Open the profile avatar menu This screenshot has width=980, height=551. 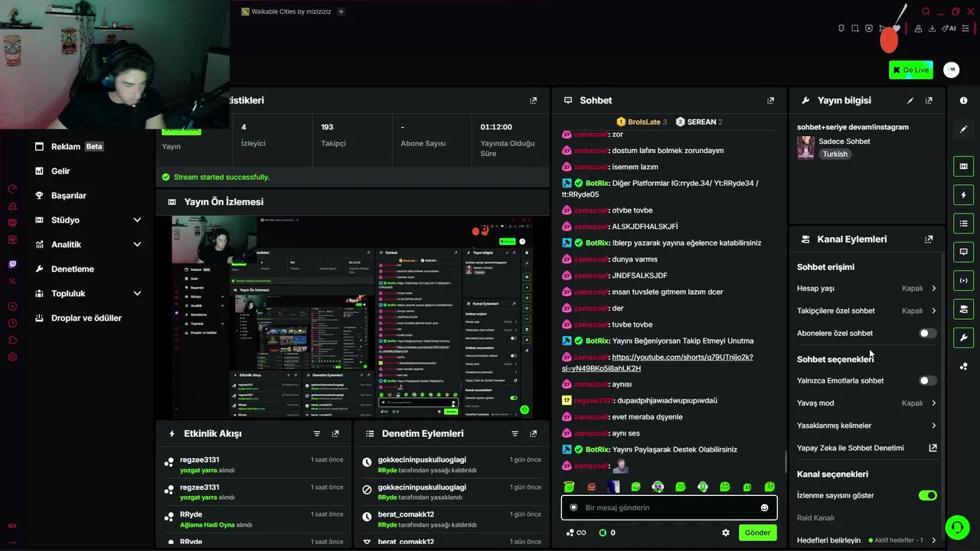pos(951,70)
